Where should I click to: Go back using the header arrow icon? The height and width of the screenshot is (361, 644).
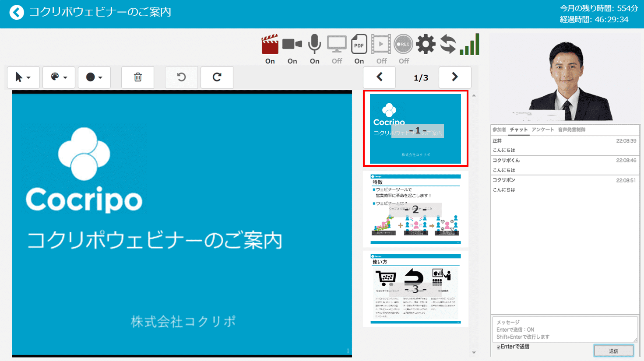[17, 12]
